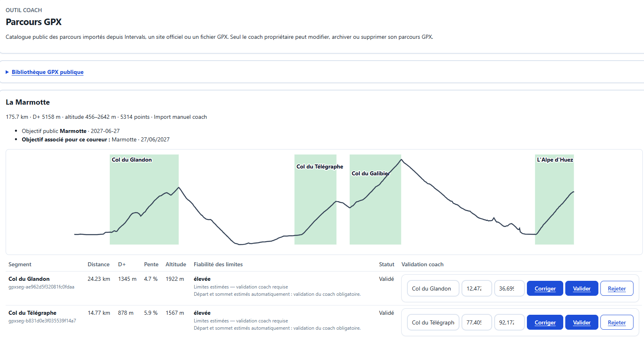Click the Validation coach column header
The height and width of the screenshot is (339, 644).
point(422,264)
